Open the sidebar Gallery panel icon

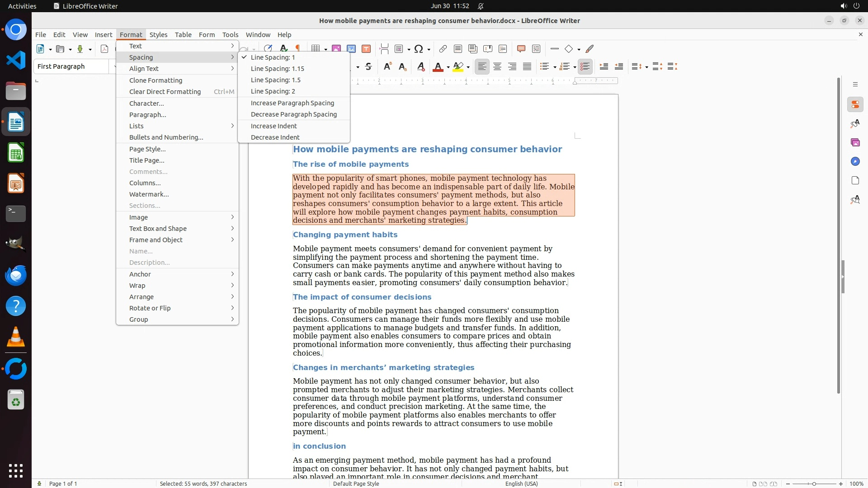pos(855,143)
